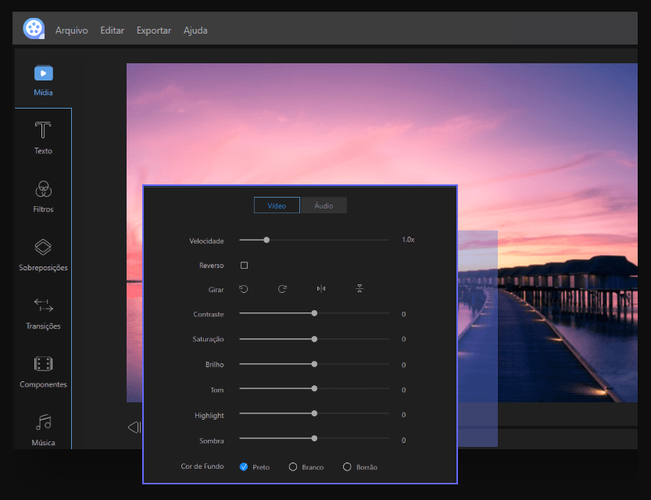This screenshot has height=500, width=651.
Task: Open the Texto sidebar panel
Action: click(x=43, y=138)
